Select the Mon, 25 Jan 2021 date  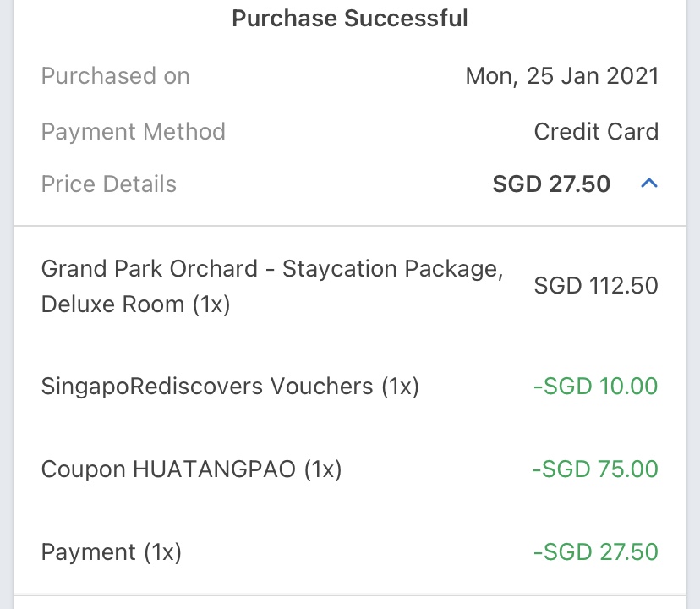[561, 76]
